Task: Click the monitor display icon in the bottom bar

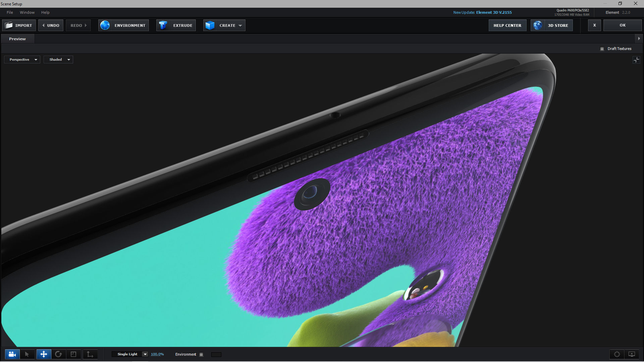Action: [632, 354]
